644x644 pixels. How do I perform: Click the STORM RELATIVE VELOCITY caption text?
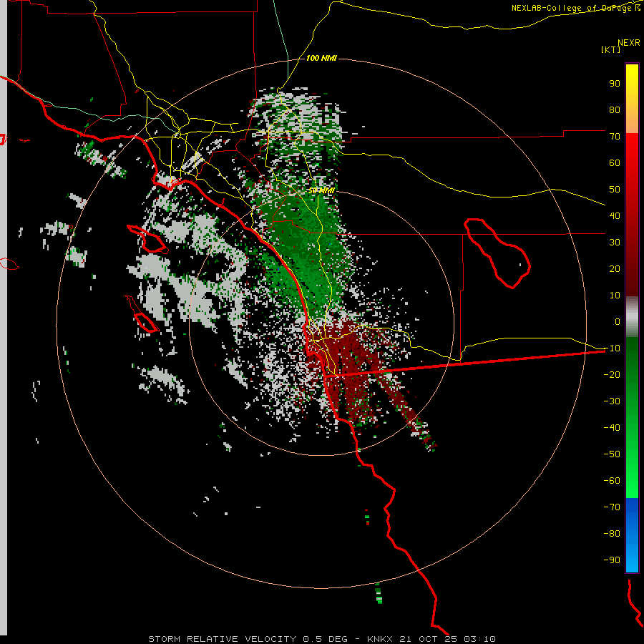coord(222,639)
